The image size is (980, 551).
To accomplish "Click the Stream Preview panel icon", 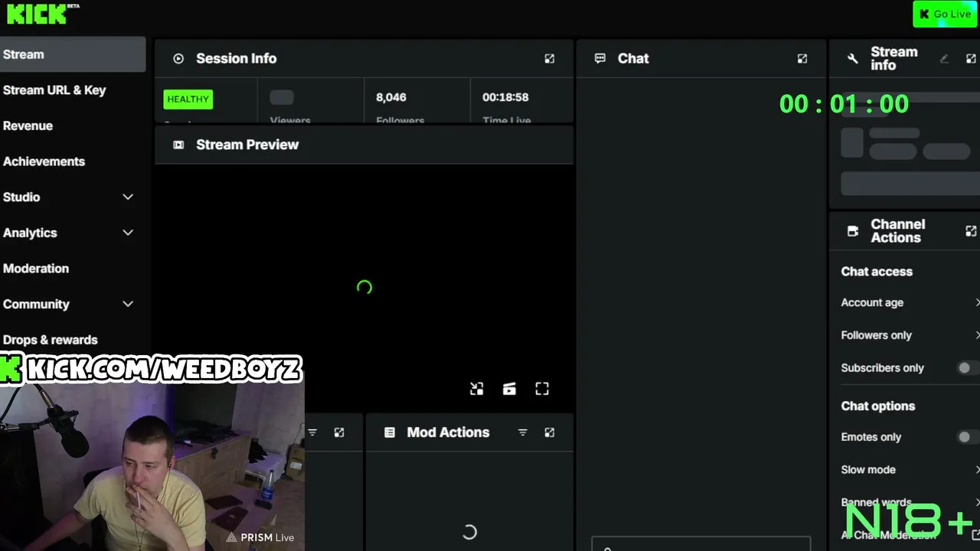I will pos(178,145).
